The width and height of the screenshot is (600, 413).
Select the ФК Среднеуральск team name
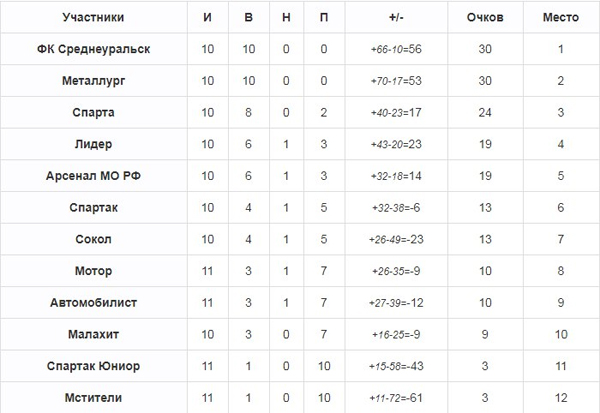93,49
